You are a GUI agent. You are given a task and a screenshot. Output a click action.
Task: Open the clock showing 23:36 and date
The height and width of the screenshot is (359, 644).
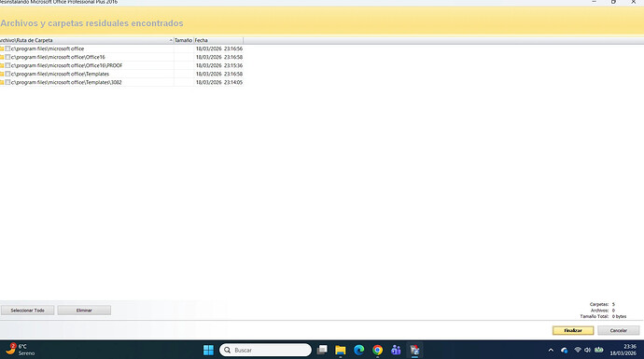click(623, 350)
